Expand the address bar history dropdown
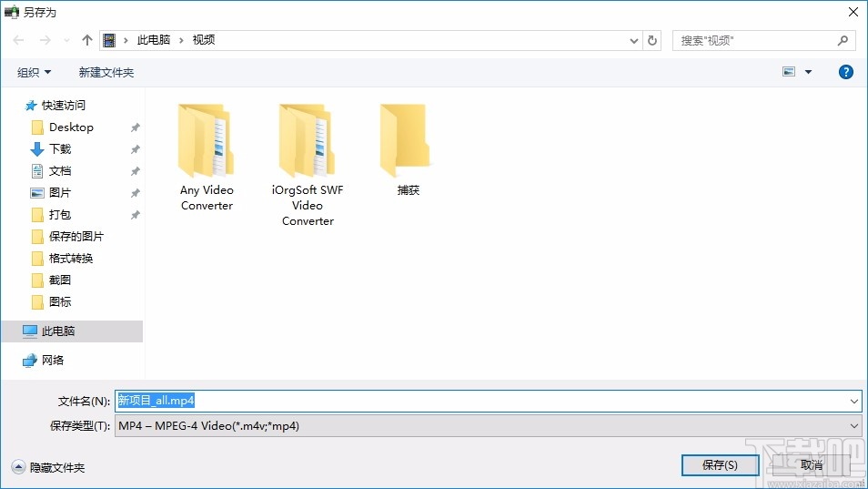 634,40
